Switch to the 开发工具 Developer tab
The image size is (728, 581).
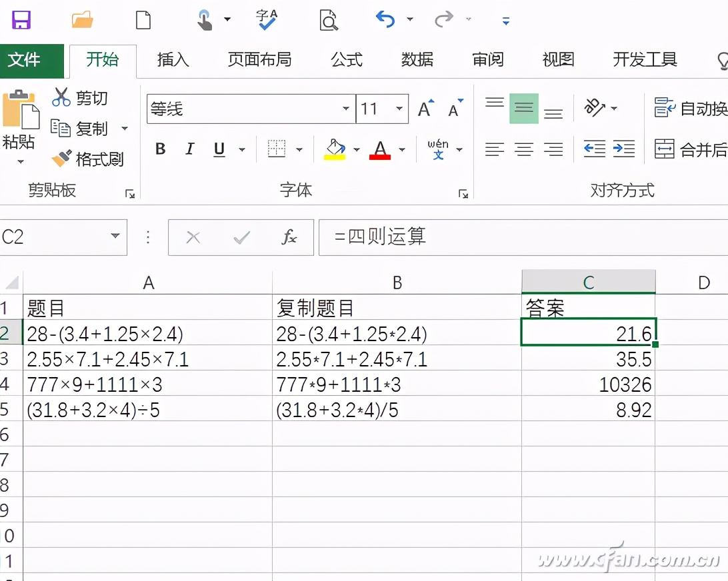click(x=645, y=60)
